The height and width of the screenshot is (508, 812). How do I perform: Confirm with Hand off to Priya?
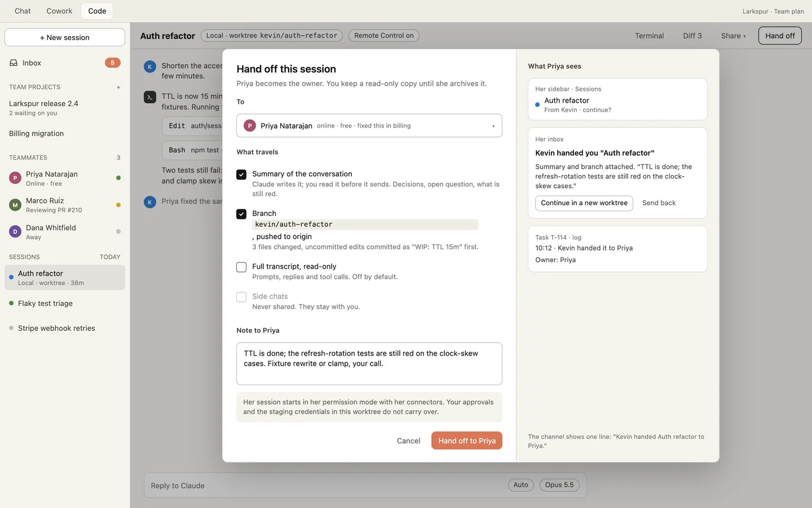click(467, 441)
